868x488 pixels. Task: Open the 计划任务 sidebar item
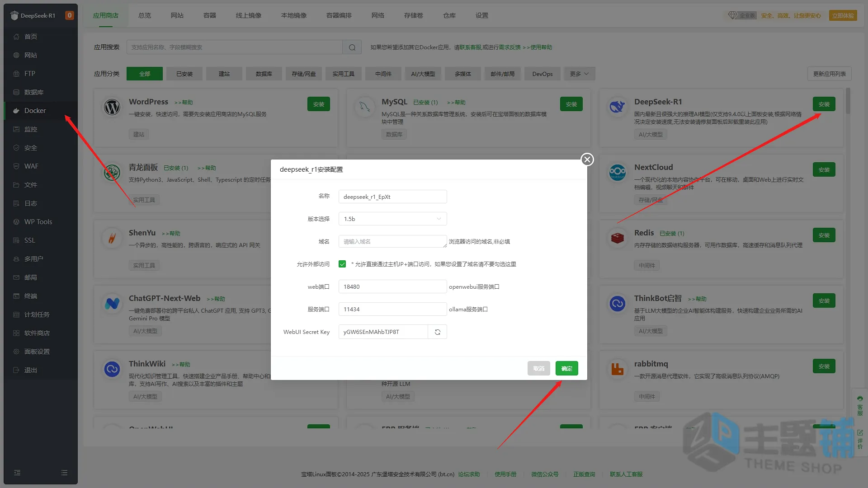click(41, 314)
